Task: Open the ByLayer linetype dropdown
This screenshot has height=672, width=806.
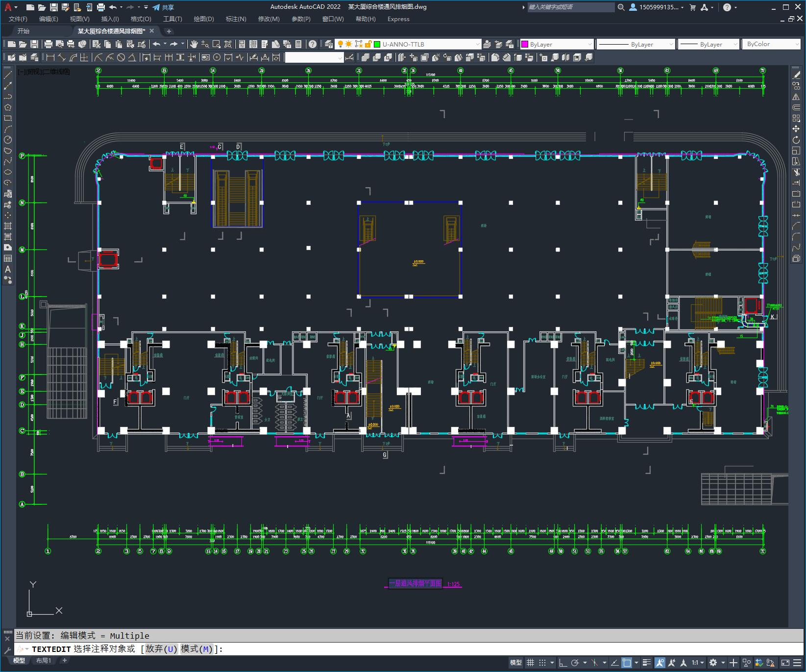Action: click(x=636, y=44)
